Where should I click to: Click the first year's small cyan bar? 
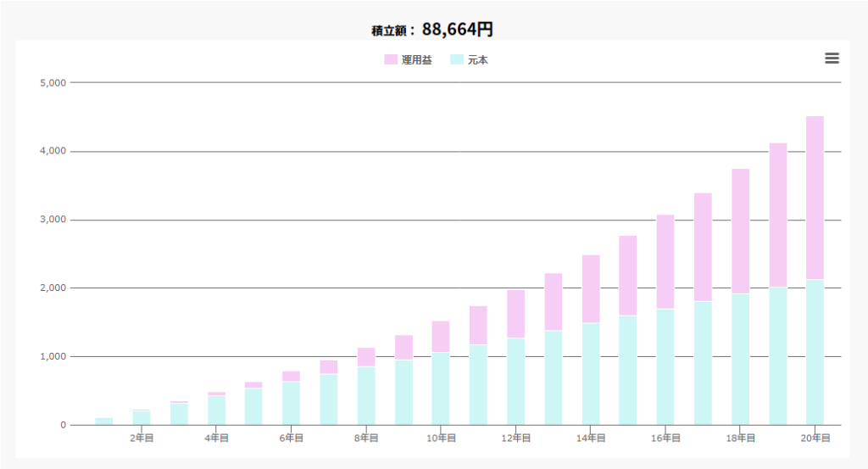pos(104,422)
